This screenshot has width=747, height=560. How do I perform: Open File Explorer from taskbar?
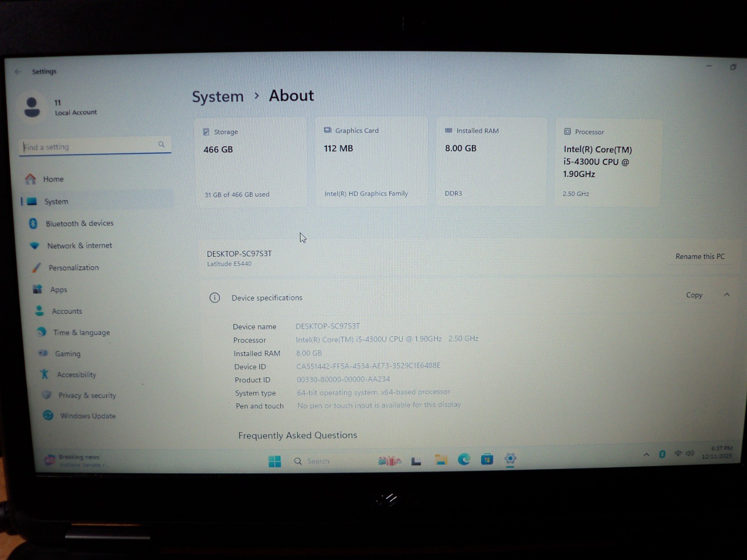pyautogui.click(x=440, y=461)
